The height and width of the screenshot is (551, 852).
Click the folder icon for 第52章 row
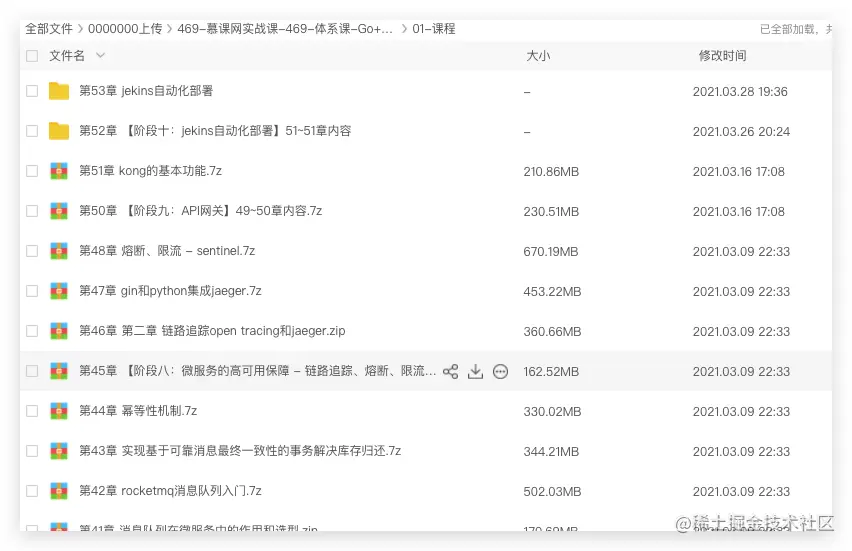[x=59, y=131]
